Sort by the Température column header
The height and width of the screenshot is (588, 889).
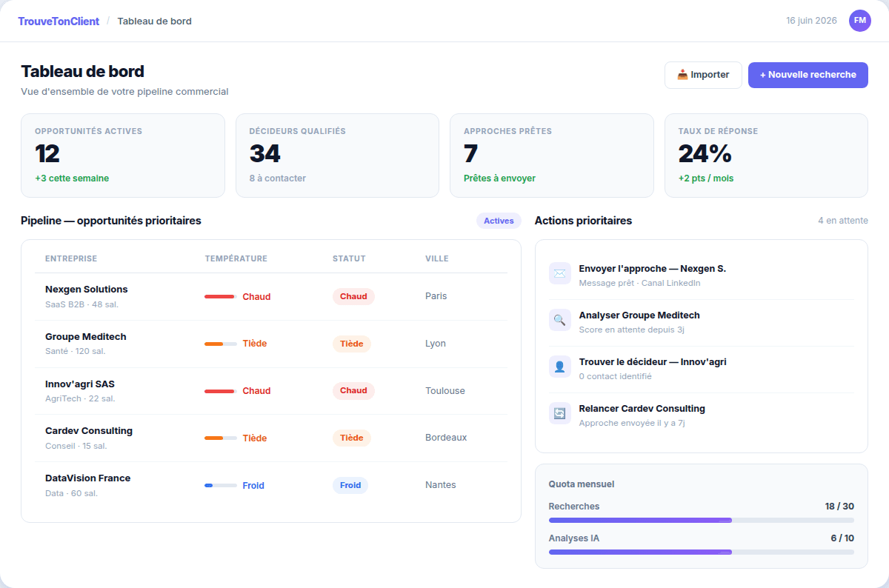coord(236,258)
